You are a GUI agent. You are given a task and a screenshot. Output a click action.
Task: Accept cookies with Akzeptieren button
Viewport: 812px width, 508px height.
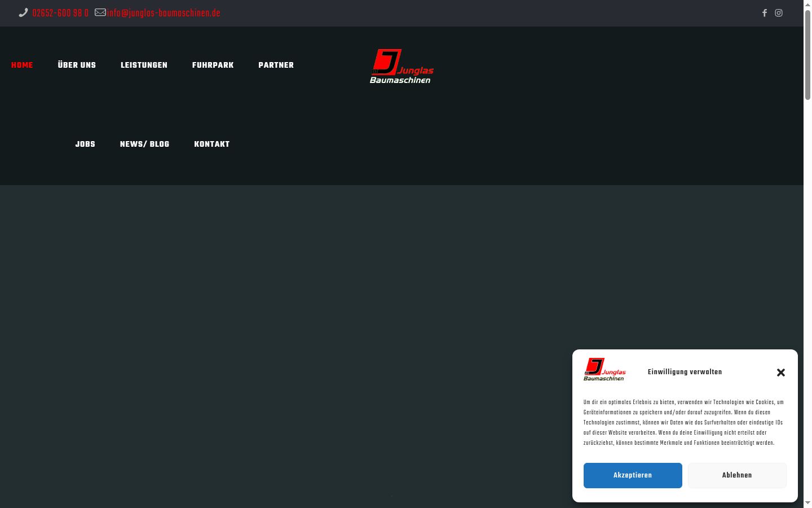(633, 475)
